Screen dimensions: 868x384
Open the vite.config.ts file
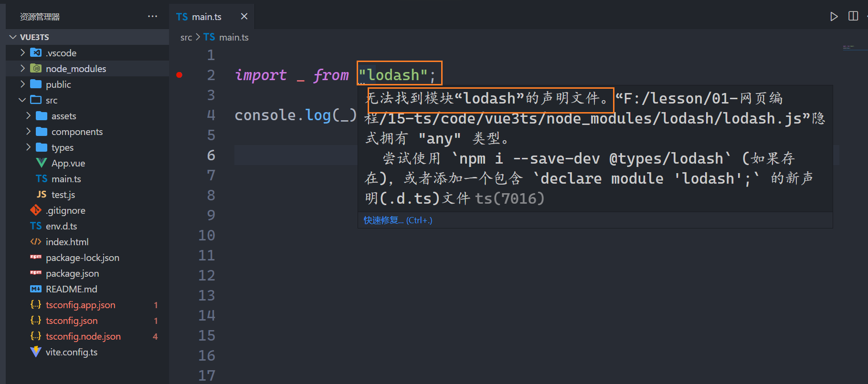(71, 352)
